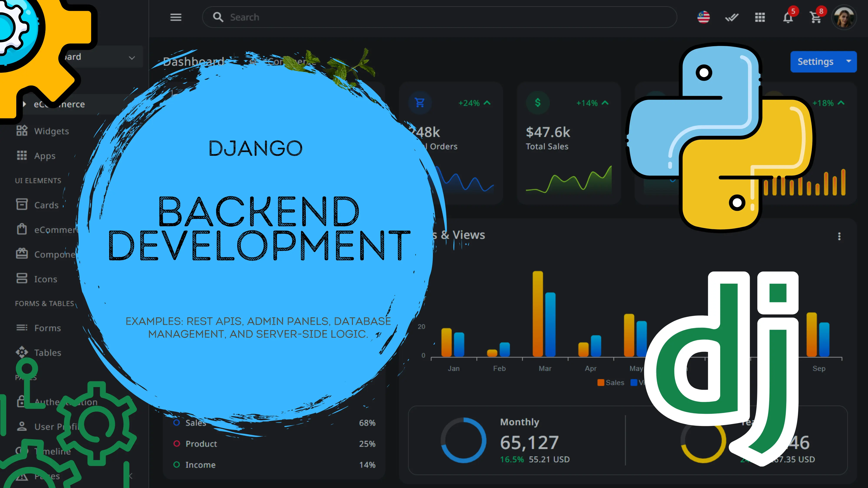This screenshot has width=868, height=488.
Task: Select the red Product circle marker
Action: 177,444
